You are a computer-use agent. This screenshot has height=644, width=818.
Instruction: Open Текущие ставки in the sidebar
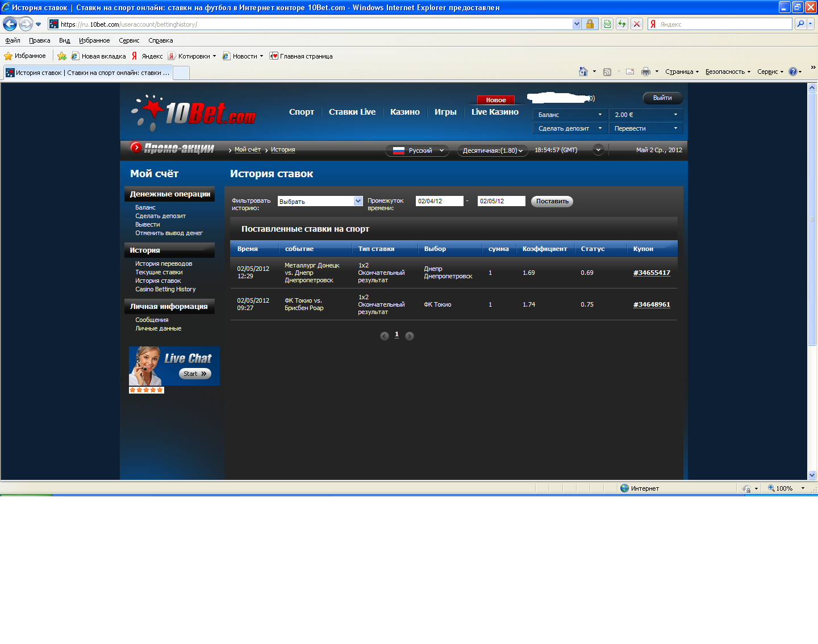click(159, 272)
